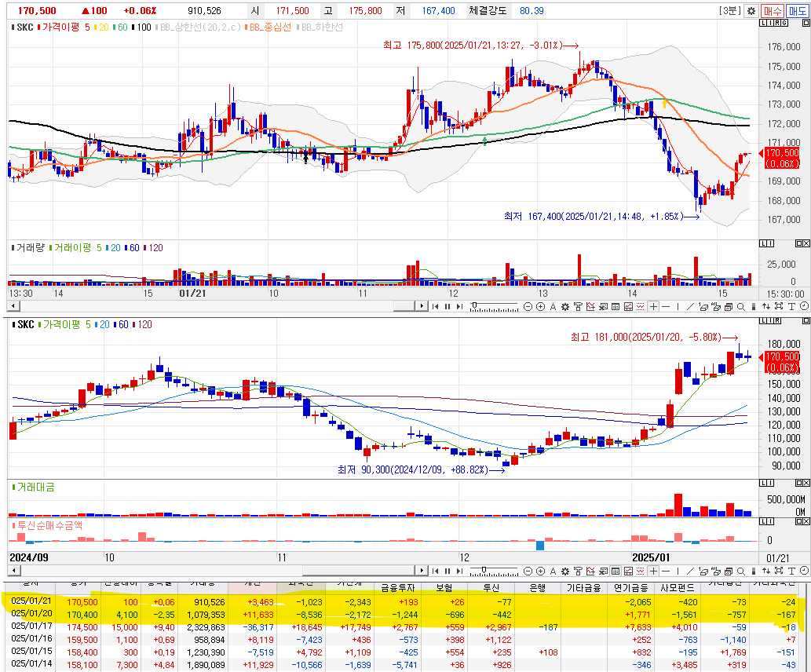
Task: Open chart settings gear next to 매수
Action: pos(751,10)
